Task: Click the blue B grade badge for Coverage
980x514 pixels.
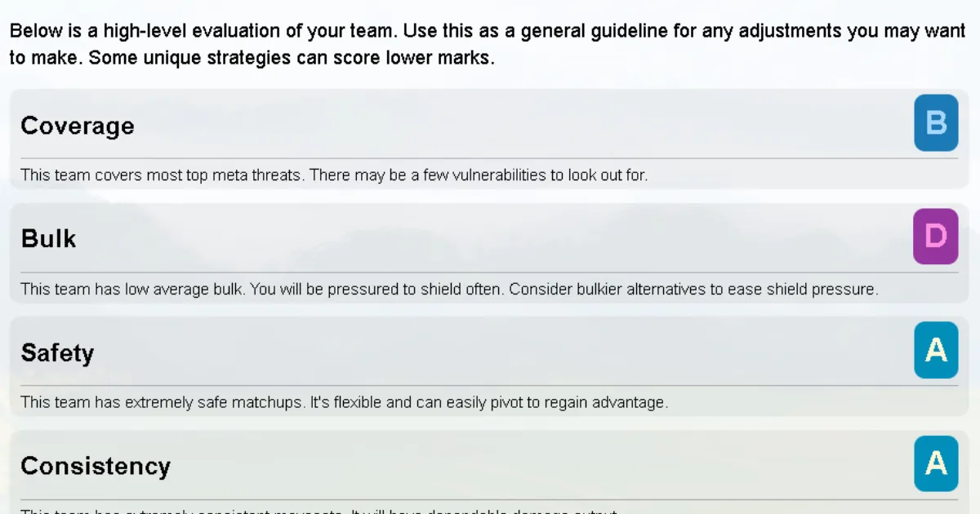Action: pos(936,123)
